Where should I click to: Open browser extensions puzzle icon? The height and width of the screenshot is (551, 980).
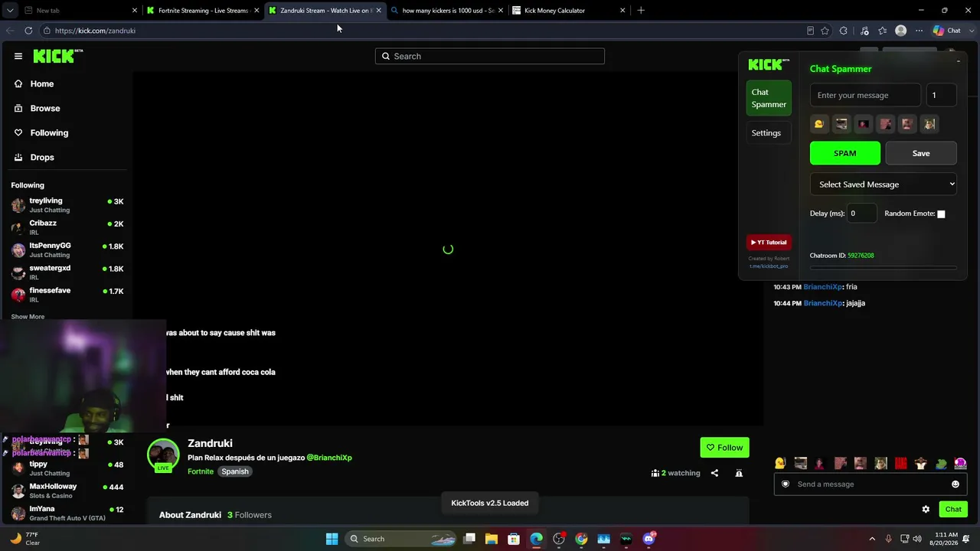(x=844, y=31)
